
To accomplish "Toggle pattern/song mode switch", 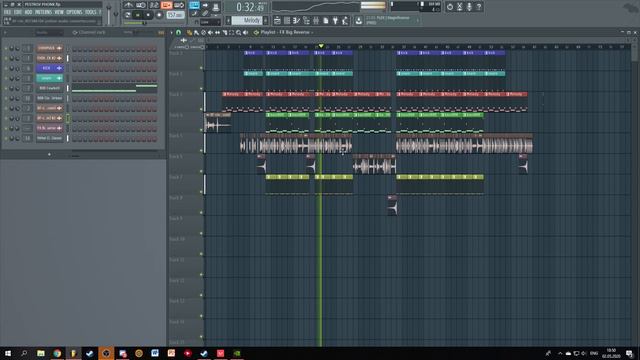I will (x=128, y=15).
